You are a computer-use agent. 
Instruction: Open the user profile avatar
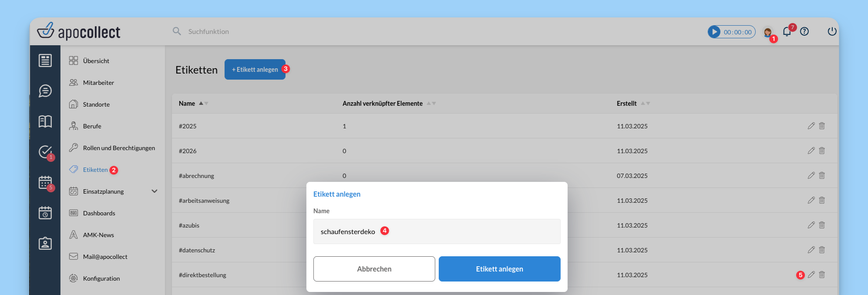(767, 32)
